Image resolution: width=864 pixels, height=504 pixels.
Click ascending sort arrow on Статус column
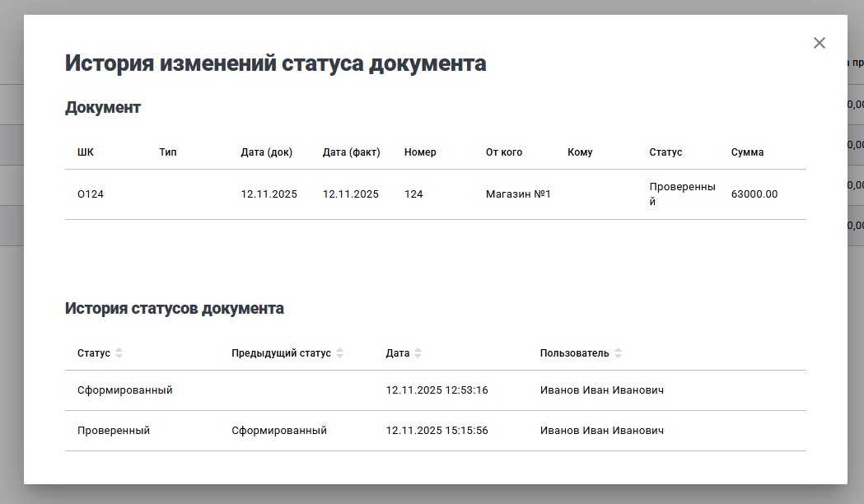pyautogui.click(x=120, y=349)
